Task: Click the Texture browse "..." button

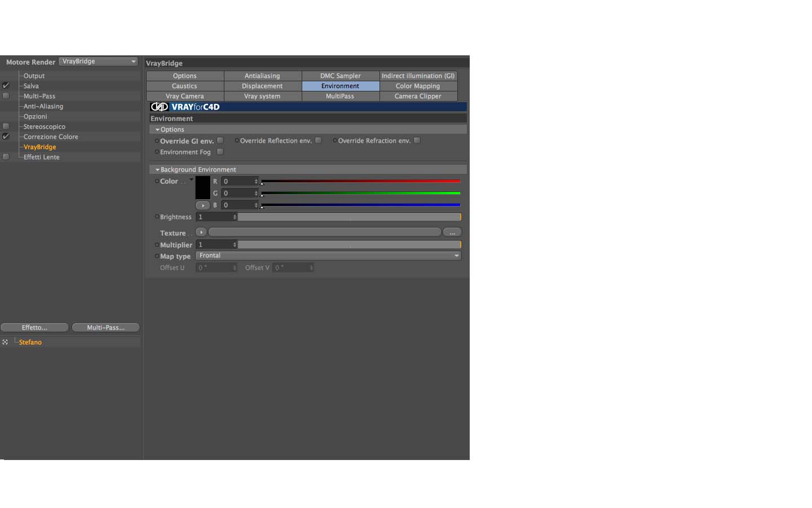Action: click(x=452, y=232)
